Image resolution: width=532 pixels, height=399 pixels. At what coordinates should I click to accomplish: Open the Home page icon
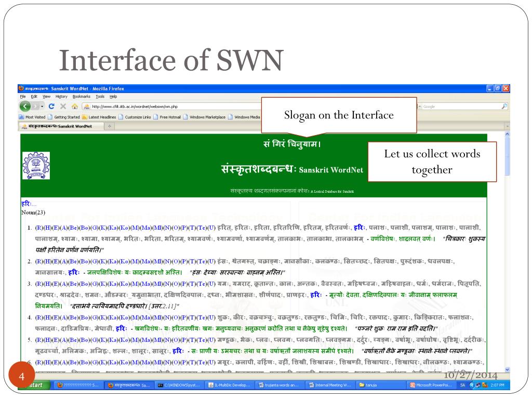pyautogui.click(x=75, y=107)
